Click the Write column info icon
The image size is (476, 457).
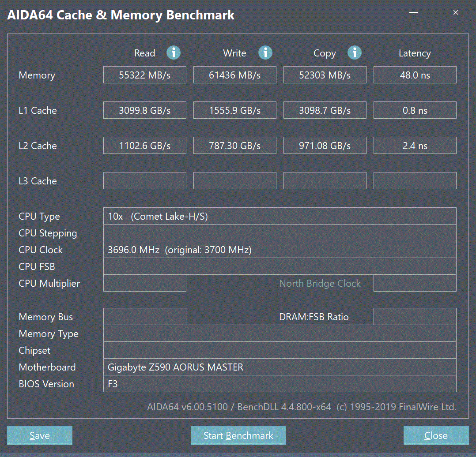coord(265,53)
